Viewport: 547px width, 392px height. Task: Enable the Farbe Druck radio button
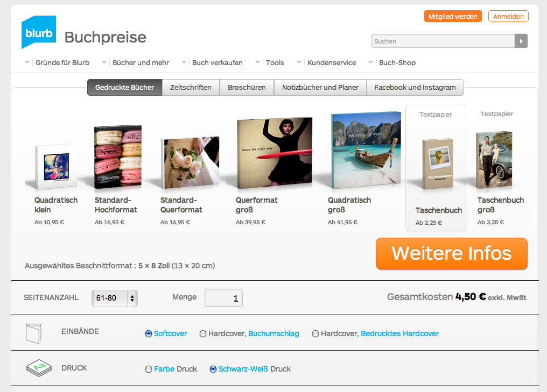pos(149,369)
